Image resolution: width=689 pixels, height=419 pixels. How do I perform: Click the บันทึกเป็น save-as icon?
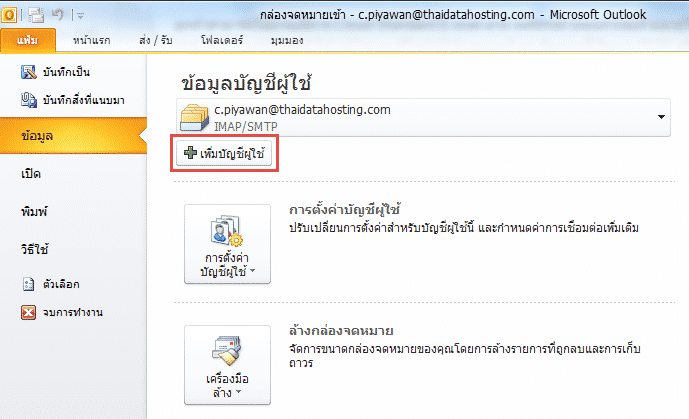(29, 72)
